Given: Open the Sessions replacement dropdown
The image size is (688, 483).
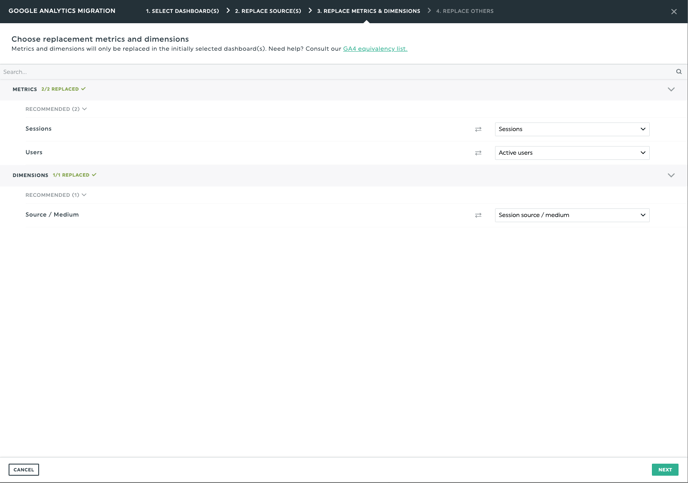Looking at the screenshot, I should [x=572, y=129].
